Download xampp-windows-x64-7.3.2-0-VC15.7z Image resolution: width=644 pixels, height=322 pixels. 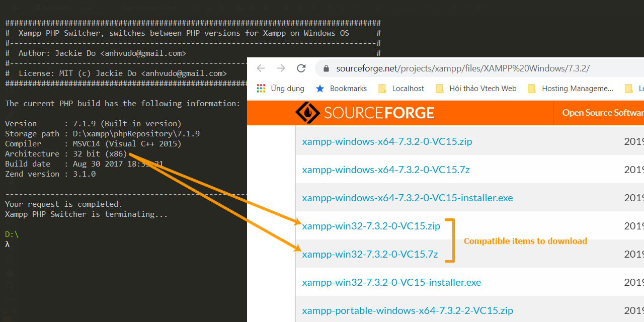386,170
